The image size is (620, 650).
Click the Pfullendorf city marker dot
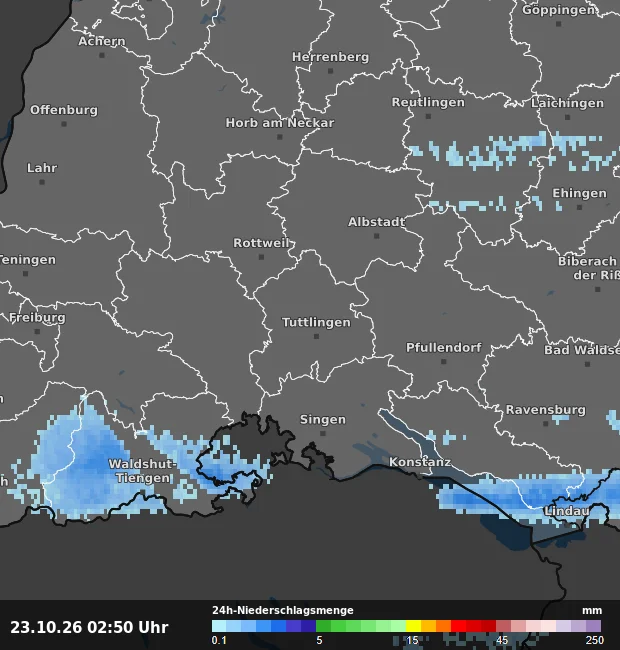point(443,361)
